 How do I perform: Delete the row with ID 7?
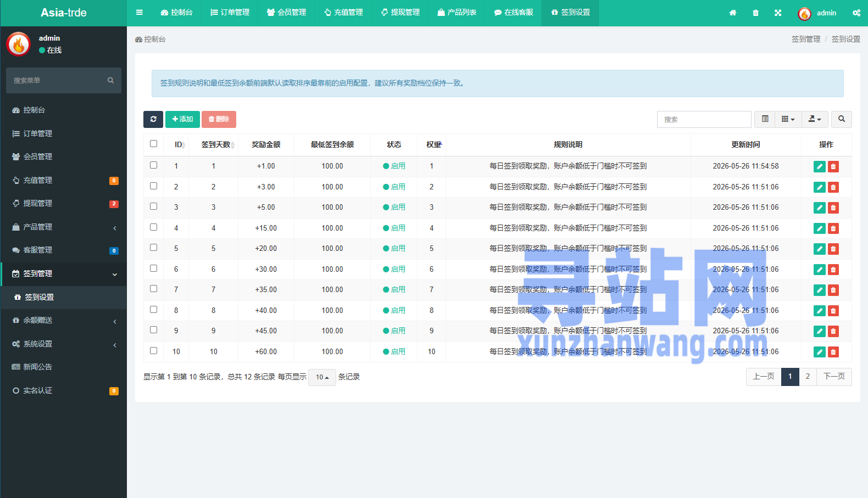[x=833, y=290]
